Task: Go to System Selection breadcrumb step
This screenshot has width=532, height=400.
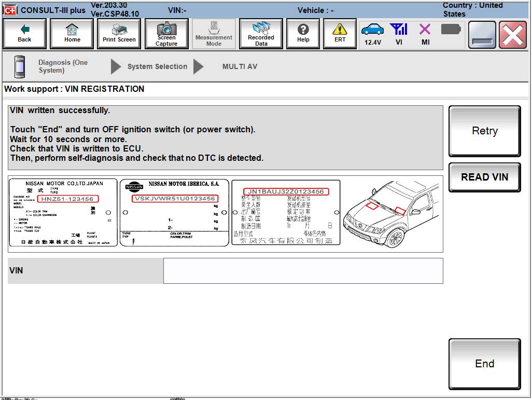Action: [x=157, y=66]
